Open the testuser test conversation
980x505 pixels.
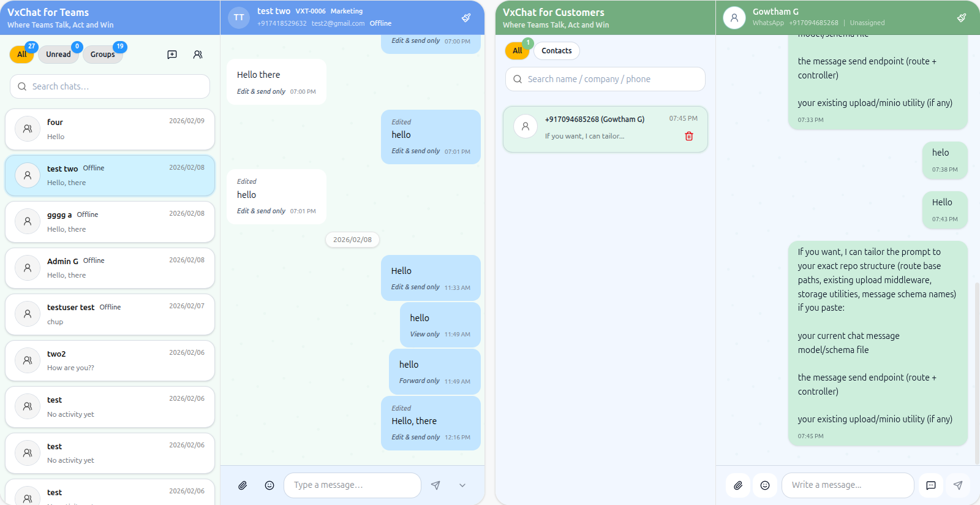(110, 314)
